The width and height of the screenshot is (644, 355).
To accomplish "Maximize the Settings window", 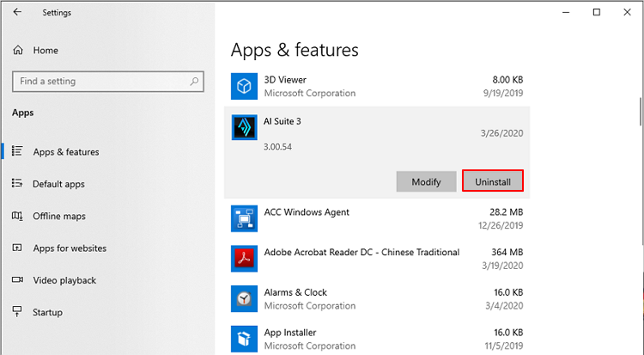I will [597, 12].
